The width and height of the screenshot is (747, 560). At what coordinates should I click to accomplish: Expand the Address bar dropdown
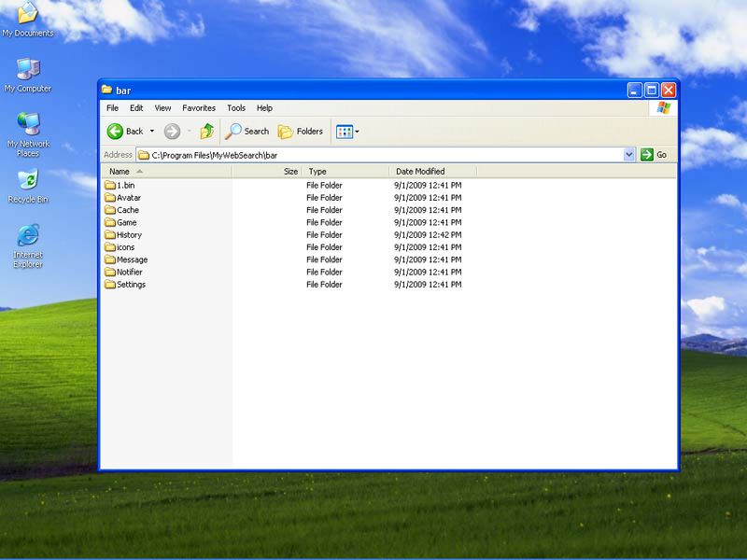pyautogui.click(x=628, y=154)
